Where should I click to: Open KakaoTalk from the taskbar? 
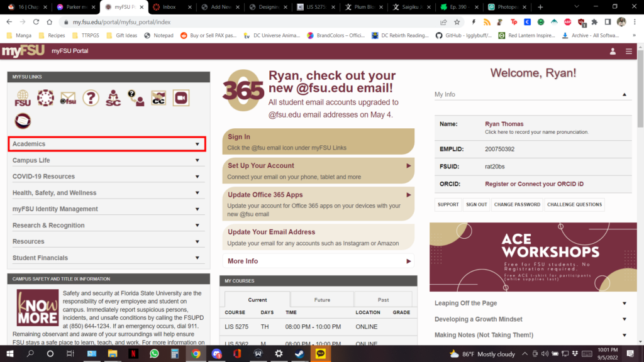point(320,353)
